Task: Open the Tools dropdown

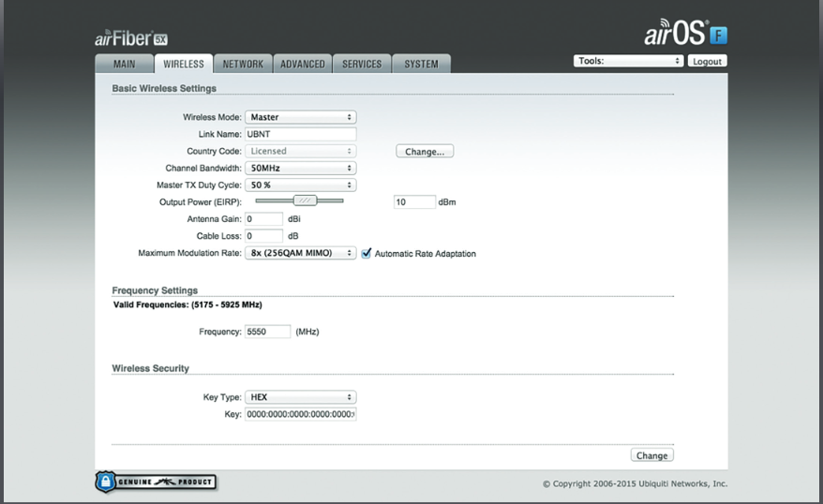Action: tap(628, 61)
